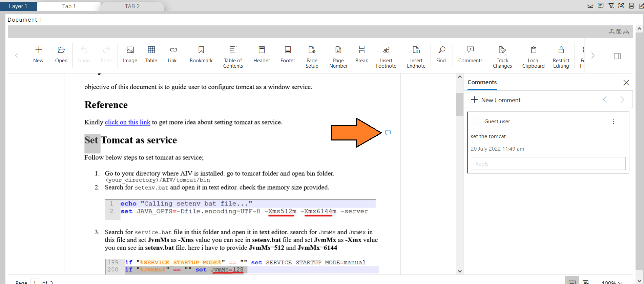
Task: Insert a Break in the document
Action: click(x=362, y=55)
